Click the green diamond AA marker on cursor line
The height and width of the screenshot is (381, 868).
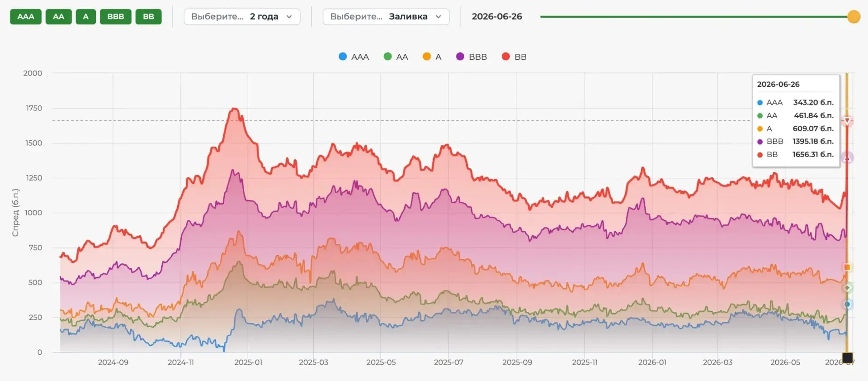click(847, 288)
